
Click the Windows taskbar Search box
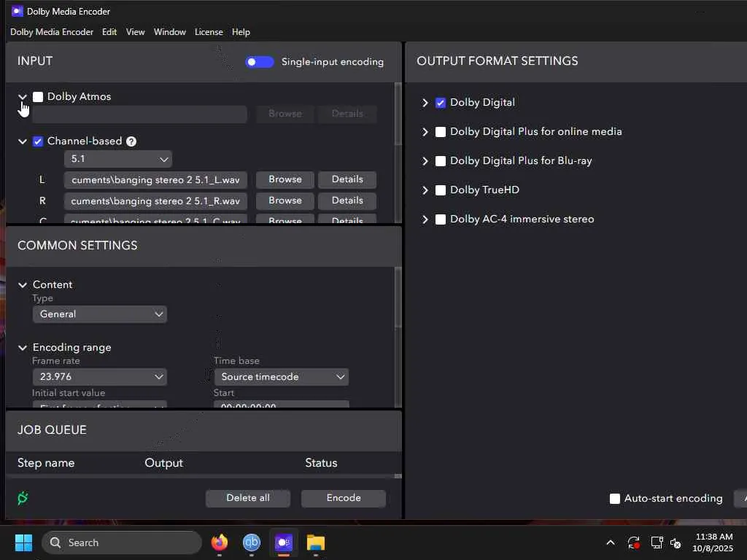coord(122,542)
